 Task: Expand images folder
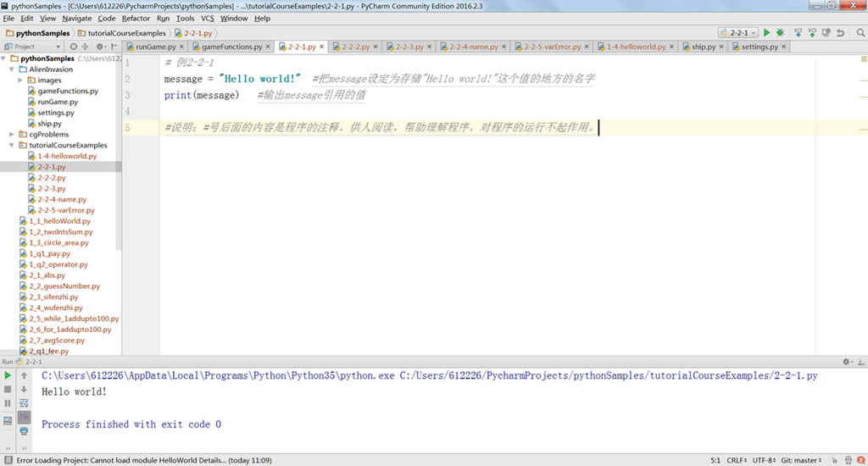point(20,80)
